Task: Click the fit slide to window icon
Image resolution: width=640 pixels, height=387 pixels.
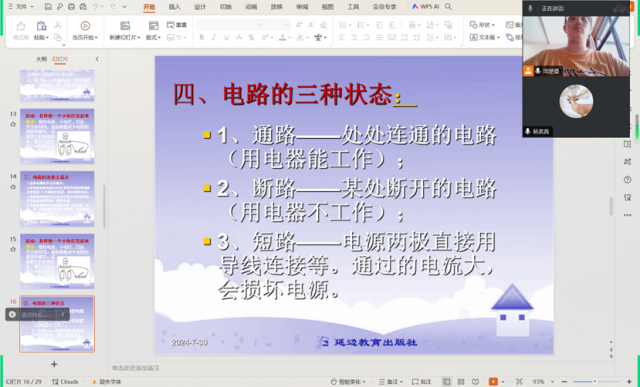Action: point(519,381)
